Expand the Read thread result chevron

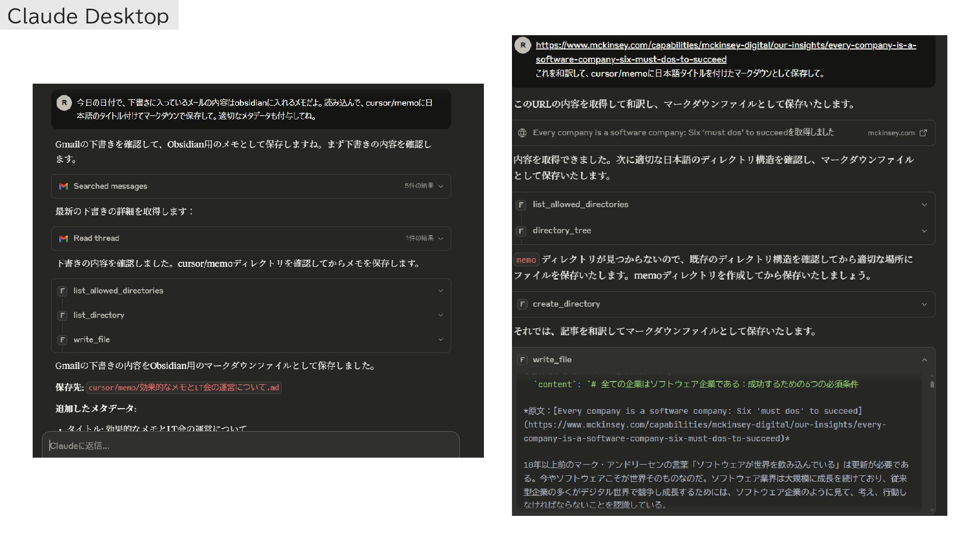pyautogui.click(x=441, y=238)
